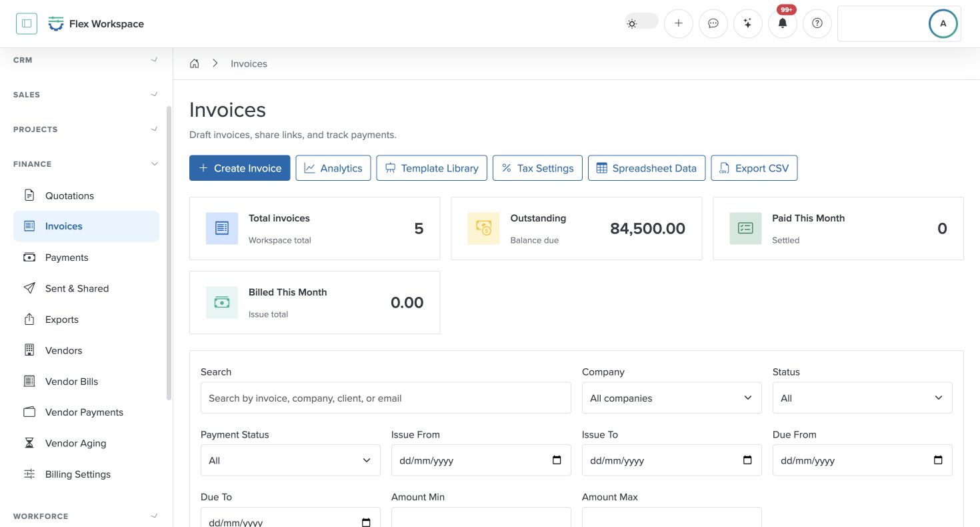980x527 pixels.
Task: Open the Analytics view
Action: point(333,168)
